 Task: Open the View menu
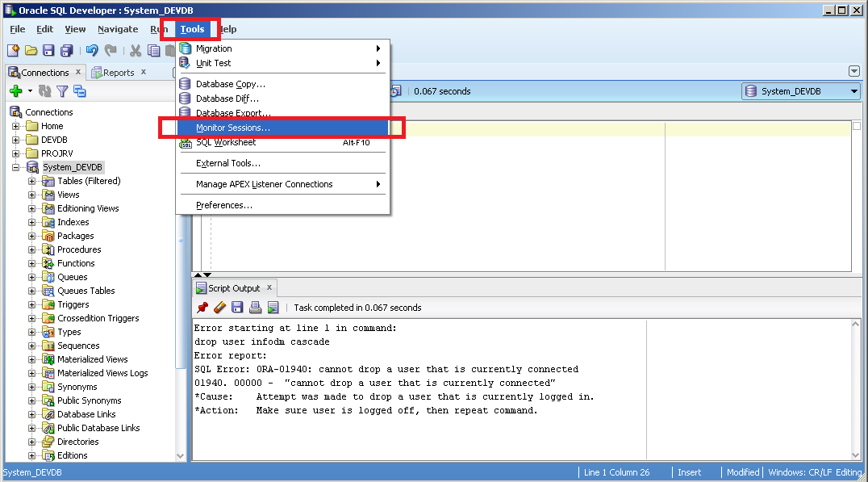pos(75,29)
